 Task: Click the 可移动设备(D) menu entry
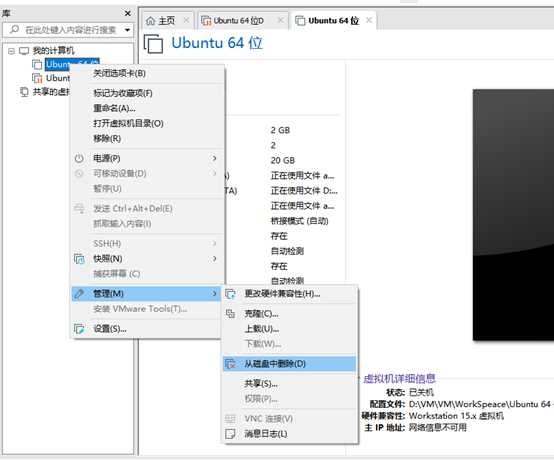click(x=147, y=173)
